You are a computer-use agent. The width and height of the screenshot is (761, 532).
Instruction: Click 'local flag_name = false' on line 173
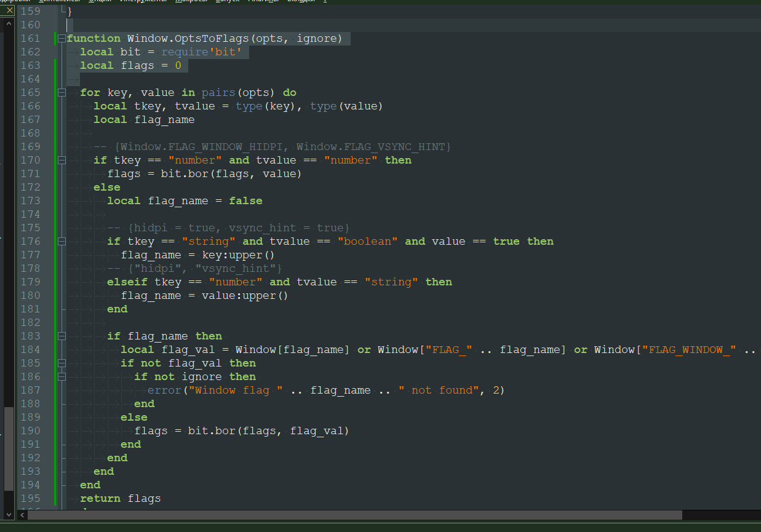(185, 200)
